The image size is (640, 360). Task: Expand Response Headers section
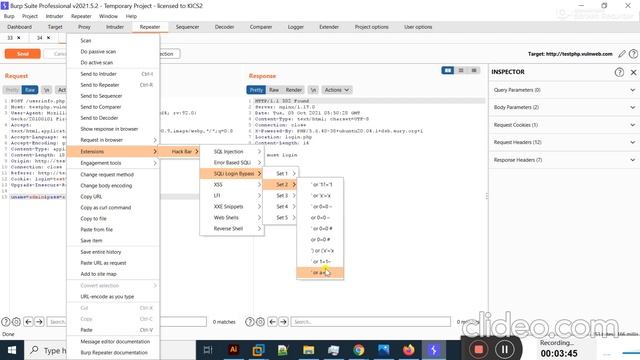tap(564, 160)
